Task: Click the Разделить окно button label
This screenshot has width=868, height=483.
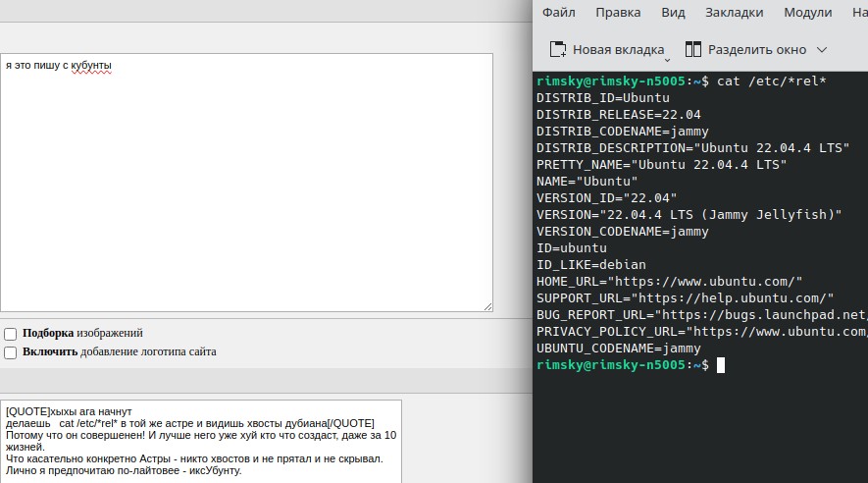Action: [757, 50]
